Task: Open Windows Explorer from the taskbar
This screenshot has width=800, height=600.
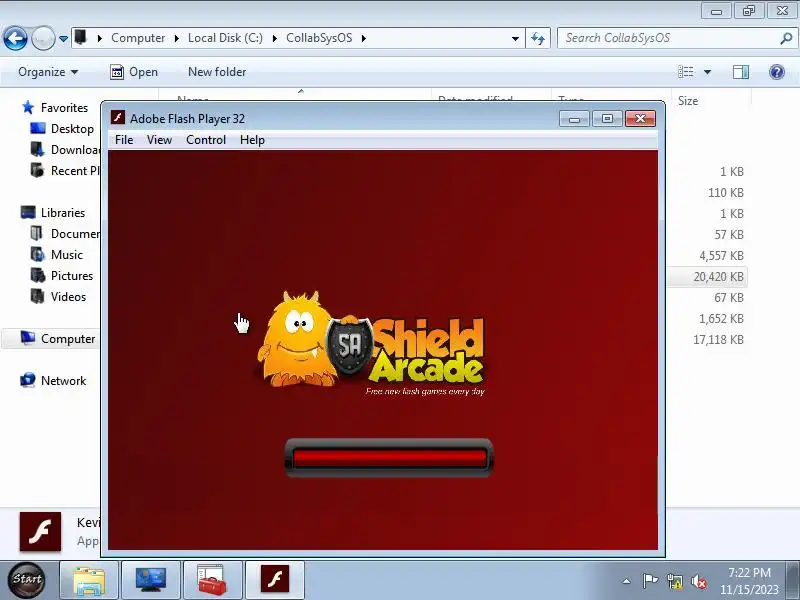Action: tap(89, 580)
